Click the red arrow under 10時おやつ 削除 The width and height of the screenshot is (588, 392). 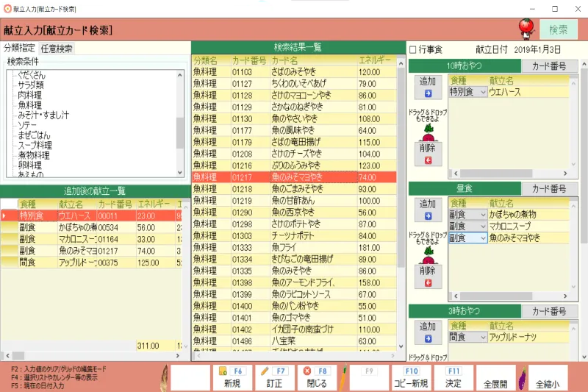[427, 161]
